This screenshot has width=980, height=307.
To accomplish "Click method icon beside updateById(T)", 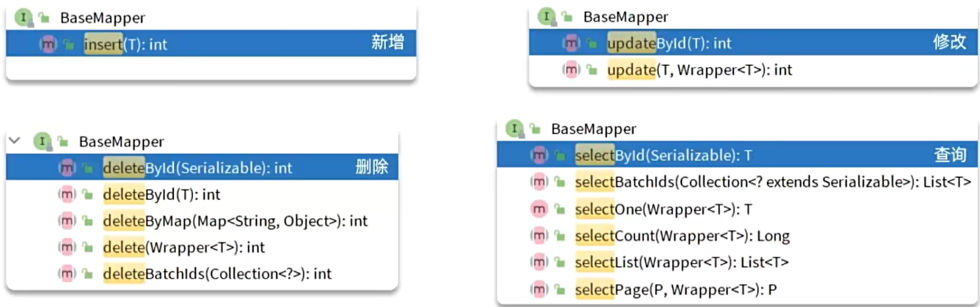I will coord(571,43).
